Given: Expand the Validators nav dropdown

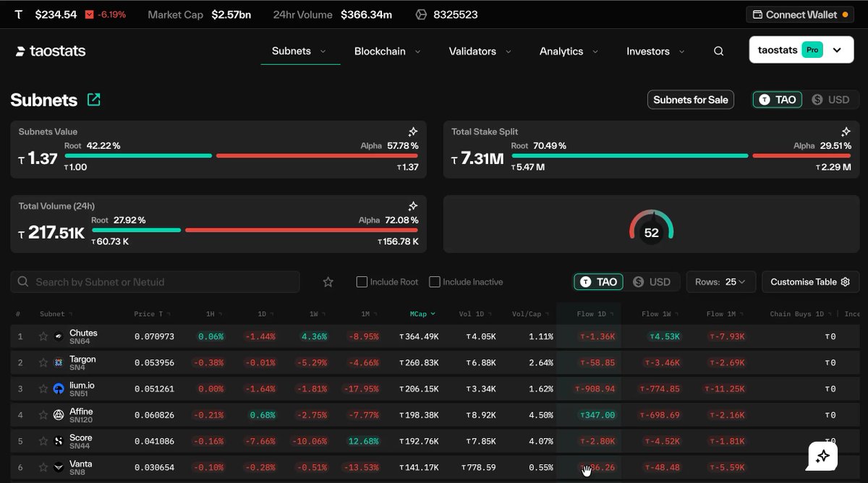Looking at the screenshot, I should (x=480, y=51).
